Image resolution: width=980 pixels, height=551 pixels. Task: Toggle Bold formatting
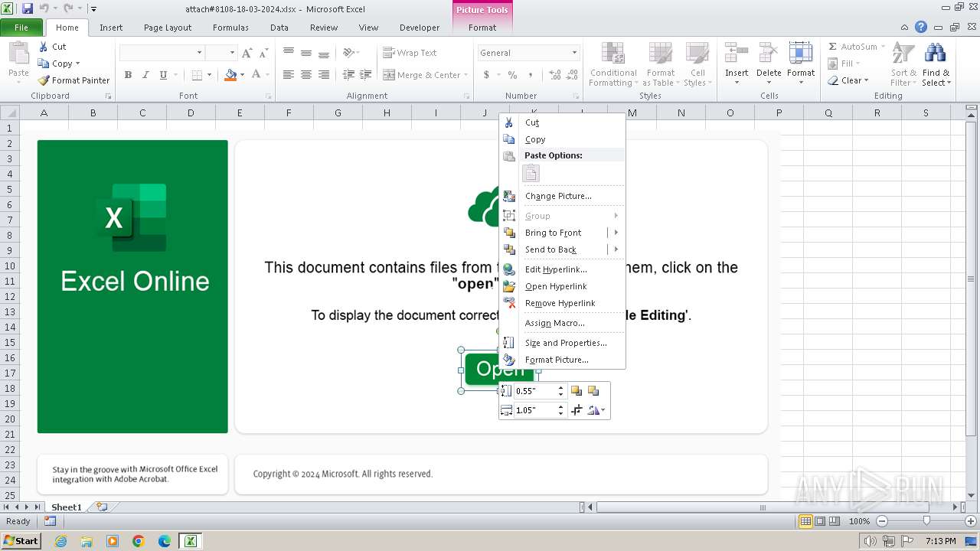(x=128, y=75)
